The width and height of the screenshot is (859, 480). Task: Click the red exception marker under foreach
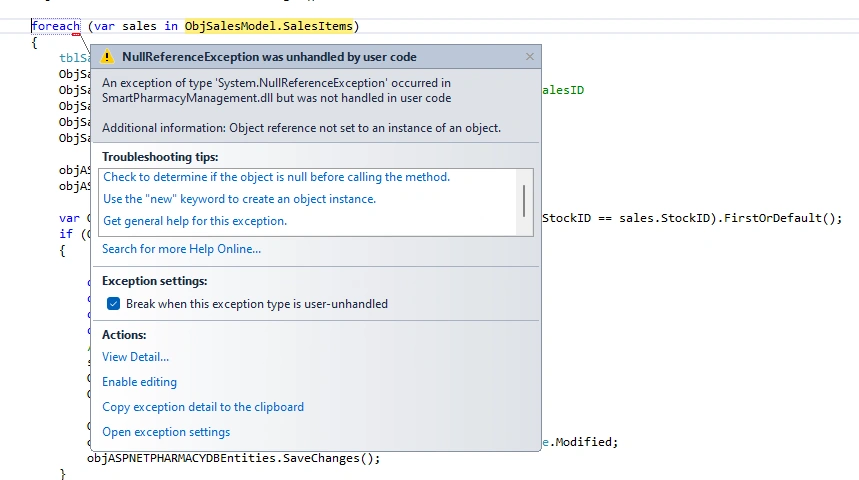(76, 35)
